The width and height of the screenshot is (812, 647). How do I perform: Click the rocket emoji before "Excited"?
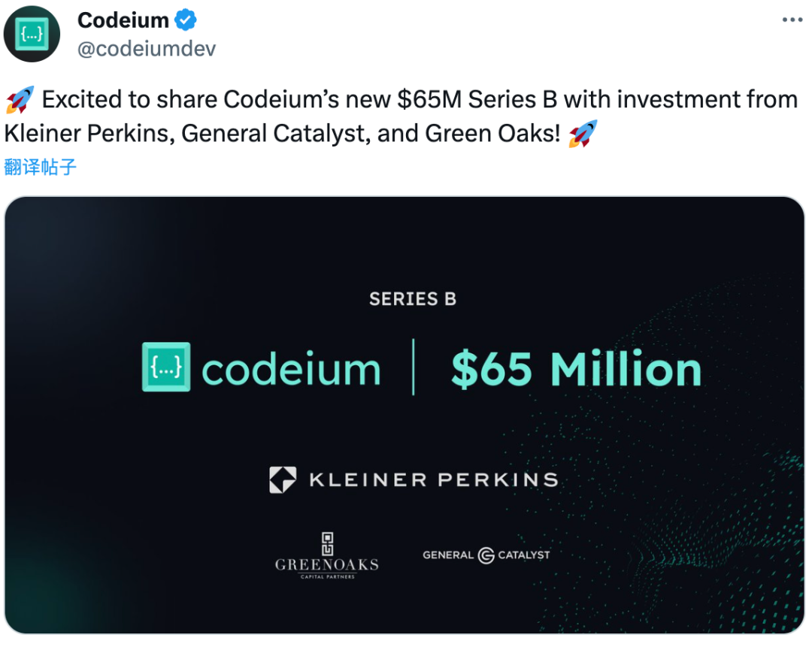point(20,99)
